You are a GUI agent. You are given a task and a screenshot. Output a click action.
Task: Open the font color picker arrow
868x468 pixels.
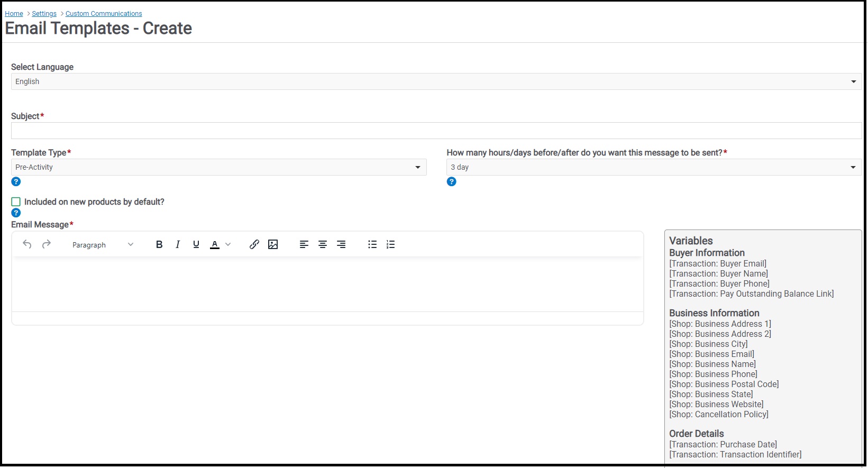228,244
